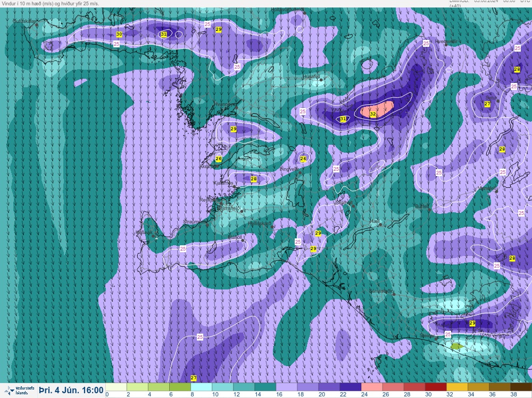Viewport: 532px width, 398px height.
Task: Click the light lilac 16–18 legend swatch
Action: (x=287, y=387)
